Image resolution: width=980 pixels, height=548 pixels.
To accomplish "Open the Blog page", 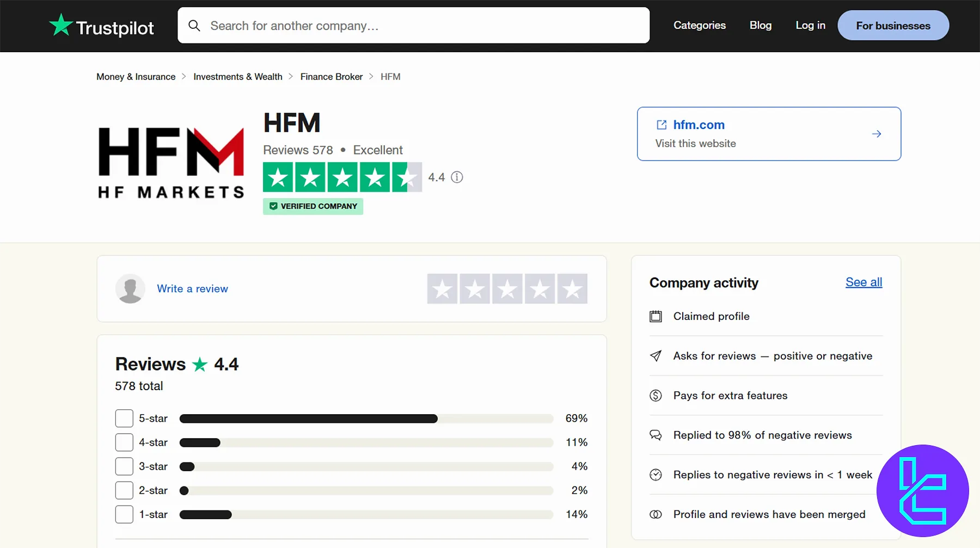I will coord(761,26).
